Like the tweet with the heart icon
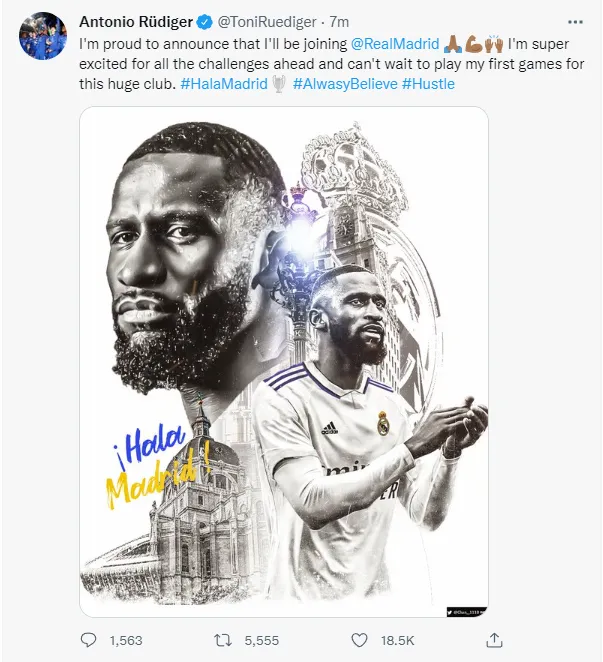 click(359, 640)
